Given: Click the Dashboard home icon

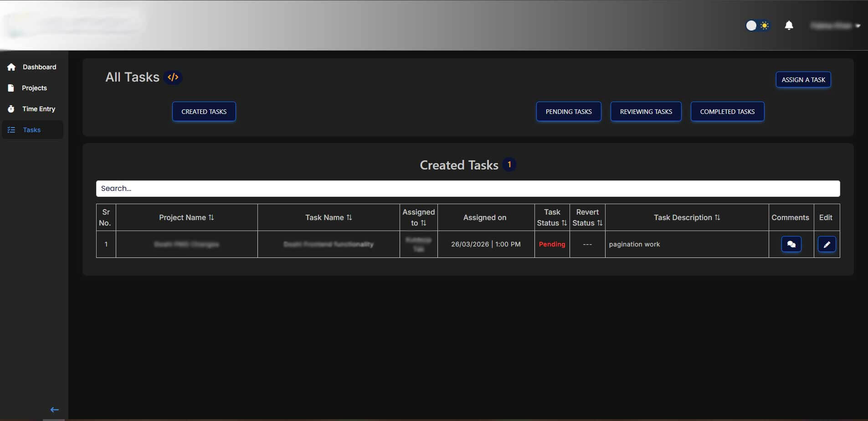Looking at the screenshot, I should click(x=11, y=67).
